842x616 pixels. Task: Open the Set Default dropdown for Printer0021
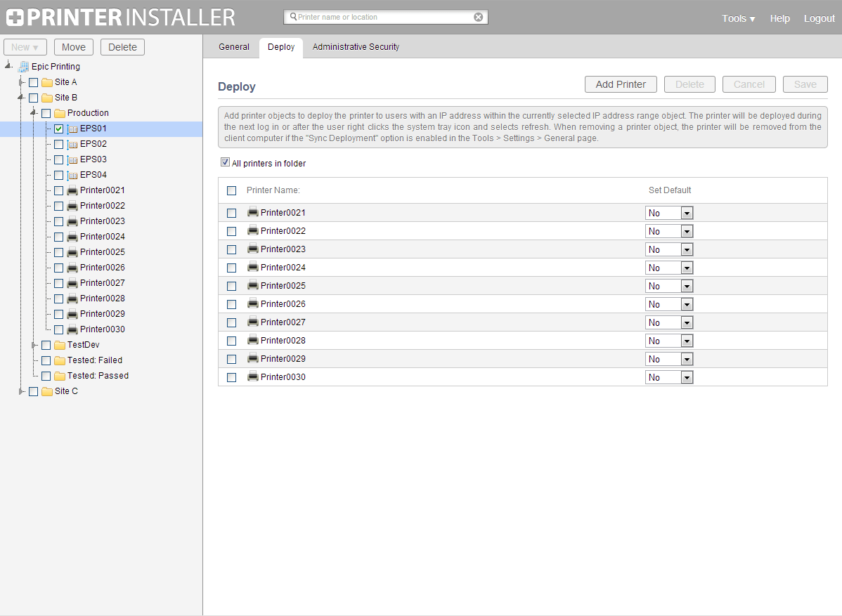(x=687, y=212)
